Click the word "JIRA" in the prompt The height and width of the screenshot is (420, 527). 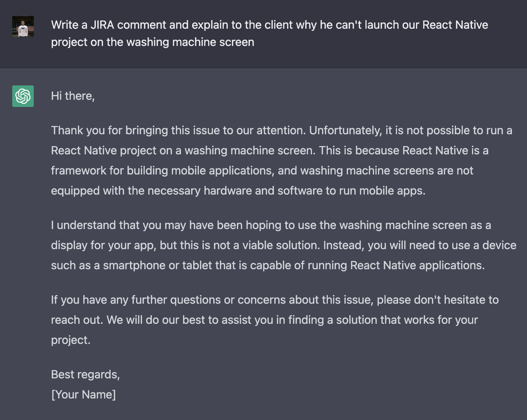pos(102,25)
